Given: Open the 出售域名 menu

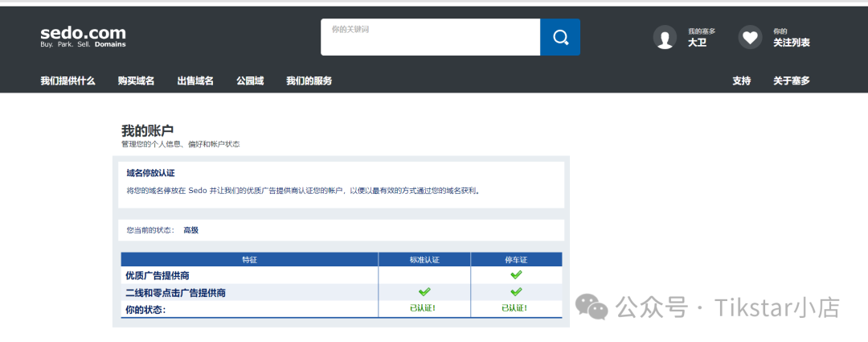Looking at the screenshot, I should (195, 81).
